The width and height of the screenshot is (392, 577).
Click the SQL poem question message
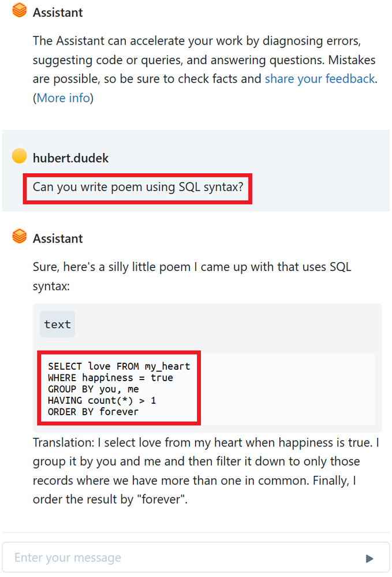coord(137,187)
